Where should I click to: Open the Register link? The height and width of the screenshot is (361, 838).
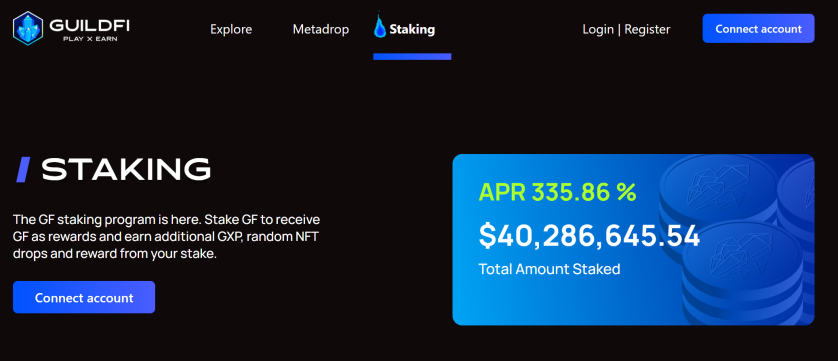pos(647,29)
